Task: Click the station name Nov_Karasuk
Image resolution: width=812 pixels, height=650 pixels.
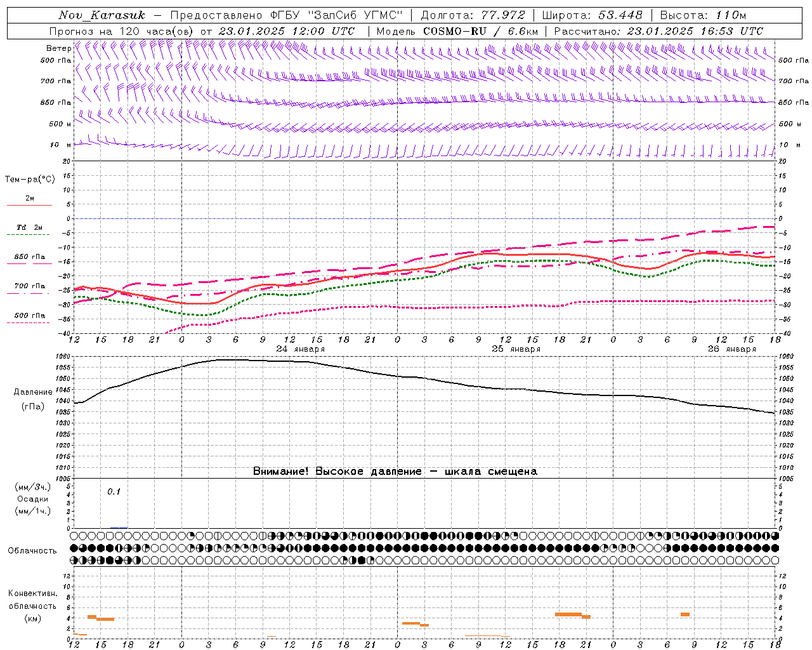Action: point(102,15)
